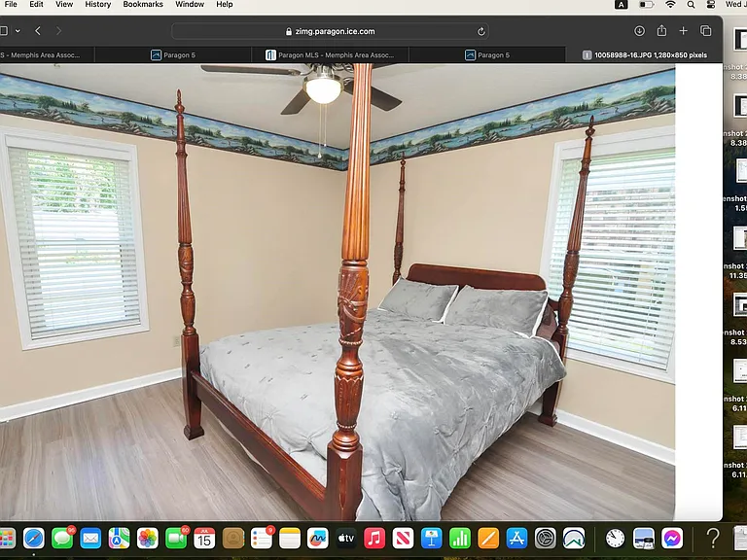Reload the page with the refresh icon
This screenshot has width=747, height=560.
click(481, 31)
